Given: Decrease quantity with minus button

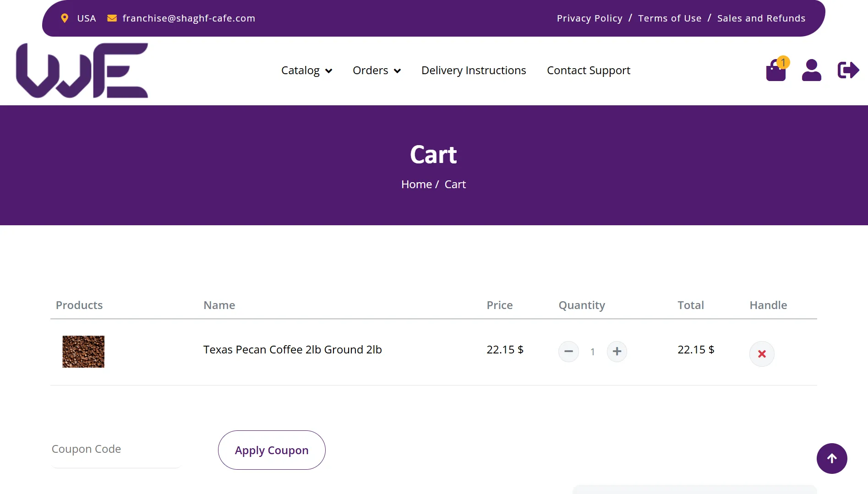Looking at the screenshot, I should (x=568, y=352).
